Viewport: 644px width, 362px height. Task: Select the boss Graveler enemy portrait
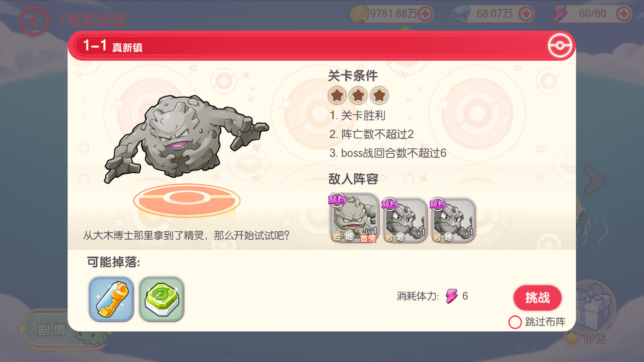[x=354, y=218]
